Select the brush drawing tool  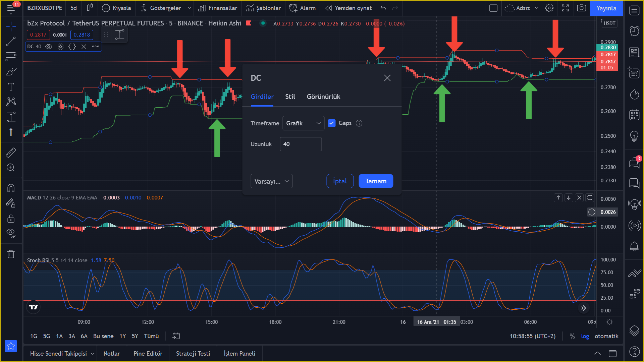coord(11,72)
